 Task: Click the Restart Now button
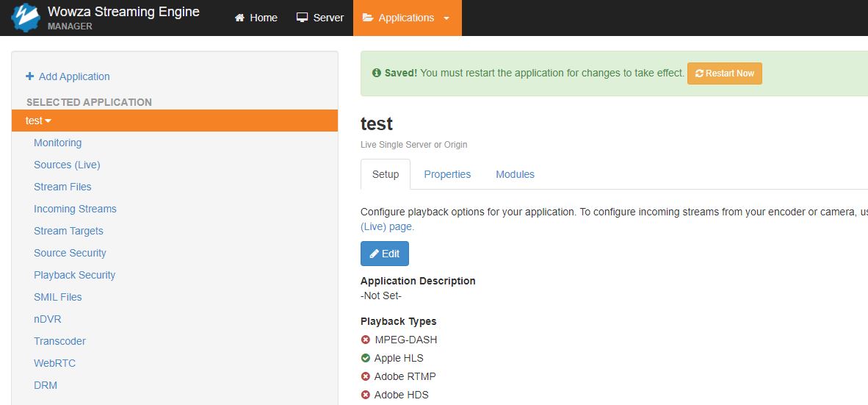[725, 73]
